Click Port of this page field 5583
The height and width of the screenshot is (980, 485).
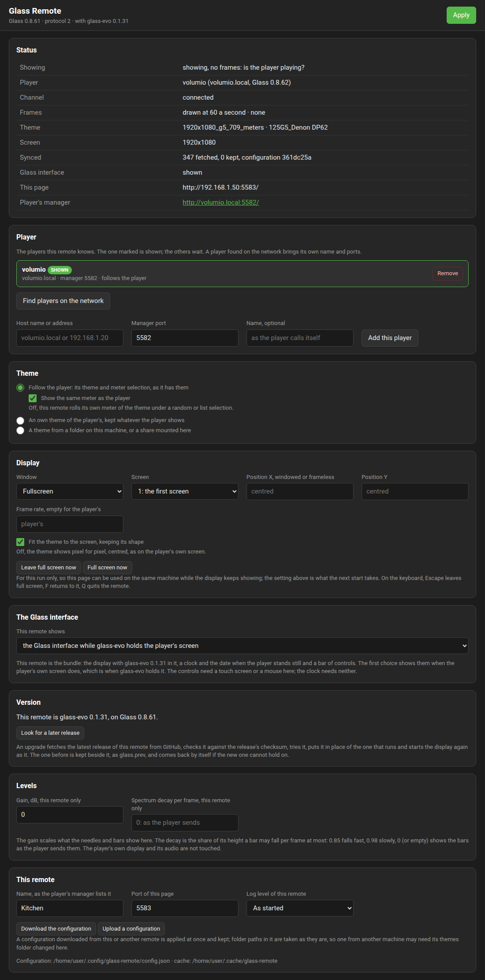pos(185,908)
